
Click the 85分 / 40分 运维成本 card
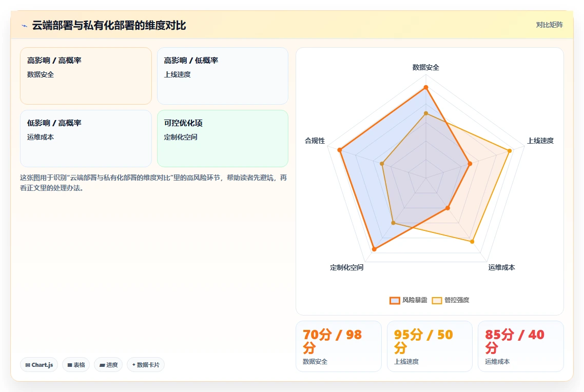[521, 346]
